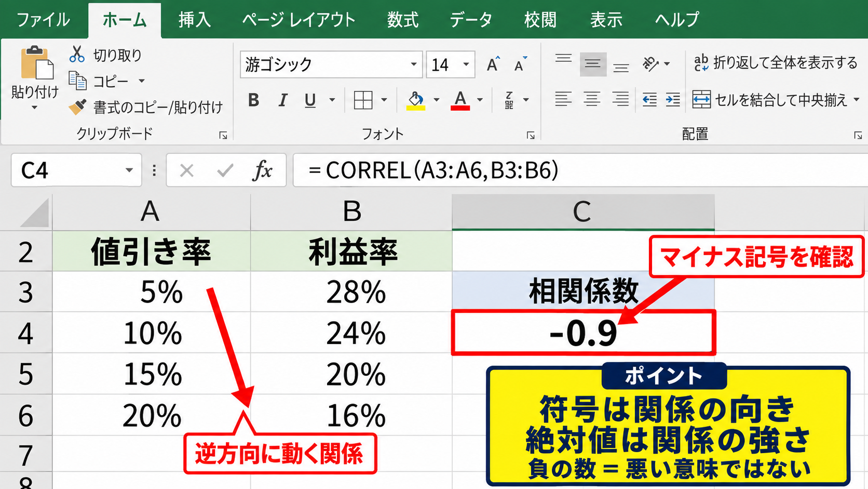
Task: Toggle Bold formatting
Action: coord(253,100)
